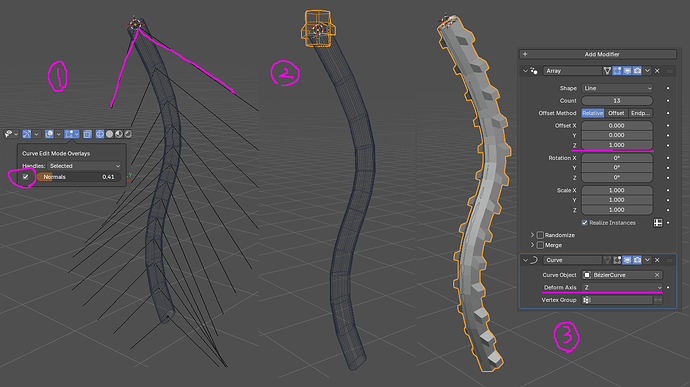Expand the Merge sub-panel
Image resolution: width=690 pixels, height=387 pixels.
[x=532, y=245]
